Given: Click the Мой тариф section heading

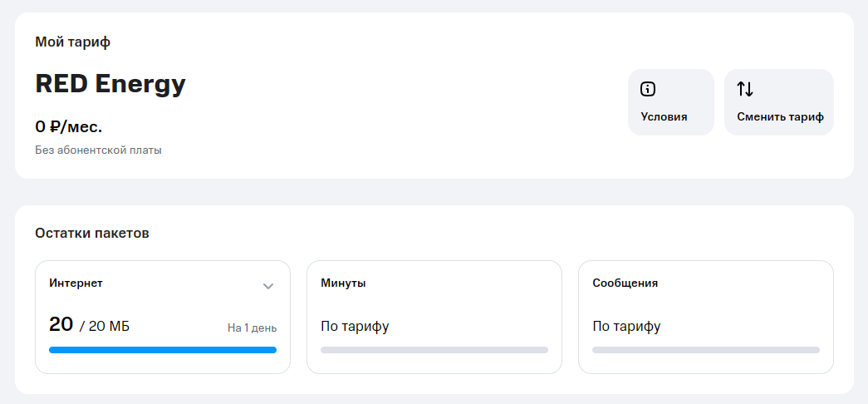Looking at the screenshot, I should coord(73,42).
